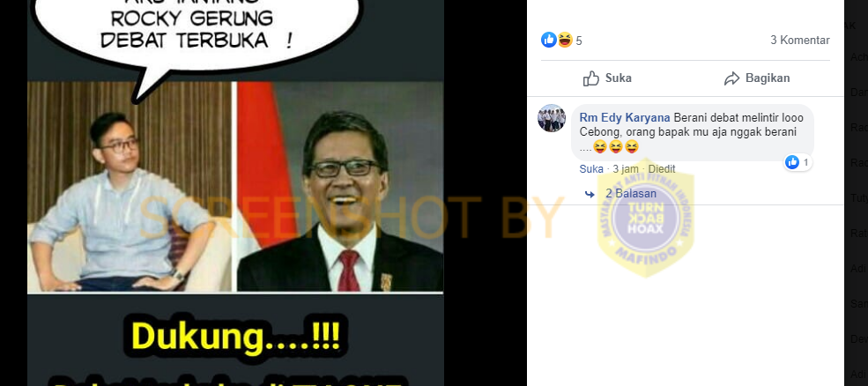Open the 3 Komentar comments link
Screen dimensions: 868x386
coord(799,41)
